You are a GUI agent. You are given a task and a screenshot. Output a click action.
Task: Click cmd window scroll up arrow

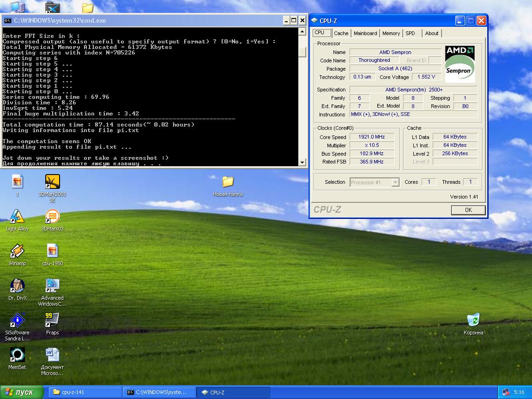302,31
